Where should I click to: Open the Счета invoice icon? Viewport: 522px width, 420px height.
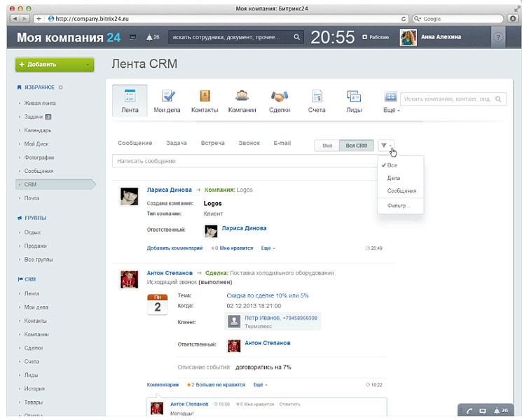click(317, 97)
